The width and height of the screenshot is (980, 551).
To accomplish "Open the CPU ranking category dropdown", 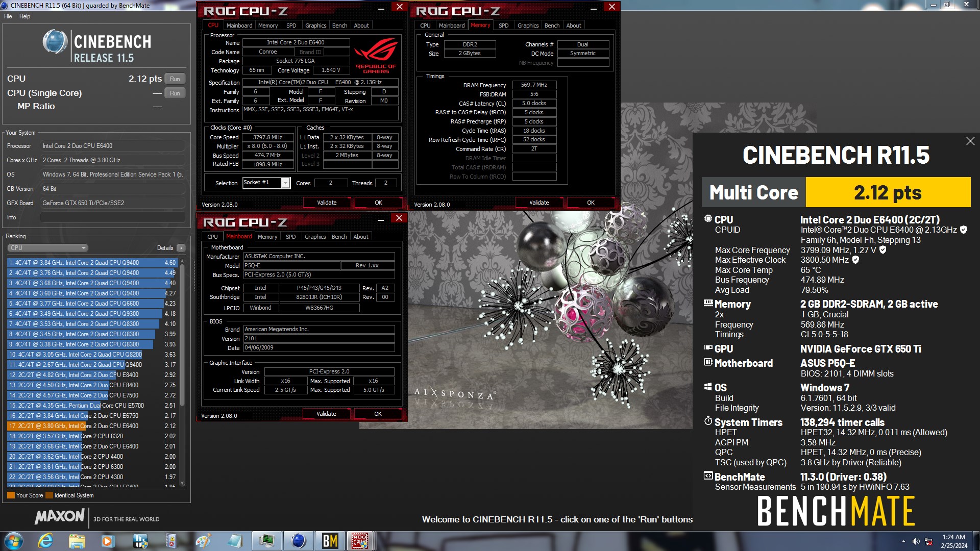I will pyautogui.click(x=48, y=248).
